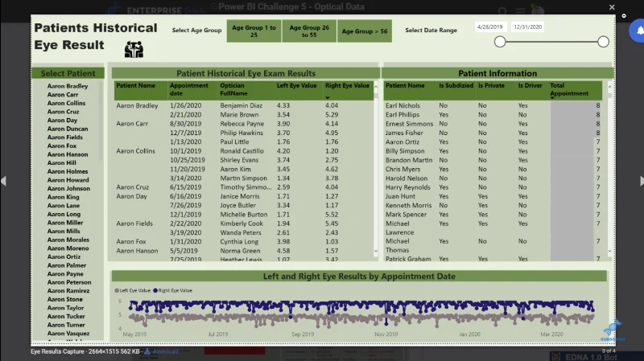Select Aaron King in patient list
The width and height of the screenshot is (644, 361).
64,197
